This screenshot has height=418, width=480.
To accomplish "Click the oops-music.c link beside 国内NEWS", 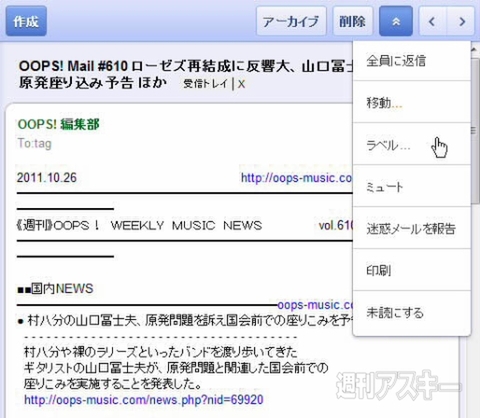I will [315, 305].
